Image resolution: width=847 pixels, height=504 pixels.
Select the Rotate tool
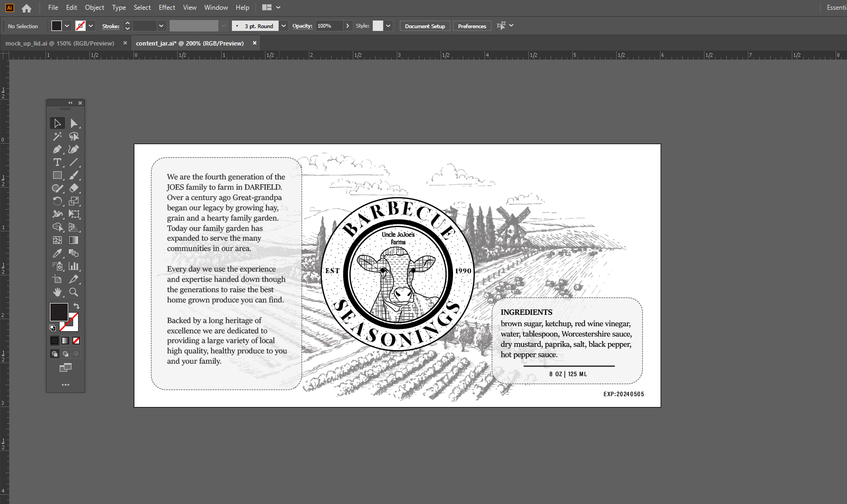click(57, 201)
